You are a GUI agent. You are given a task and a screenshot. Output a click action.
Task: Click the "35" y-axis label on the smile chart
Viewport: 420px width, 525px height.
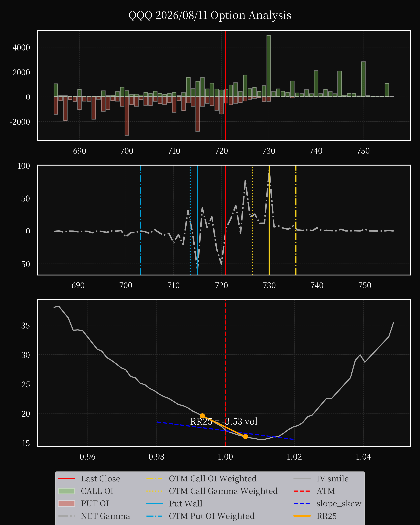[26, 325]
